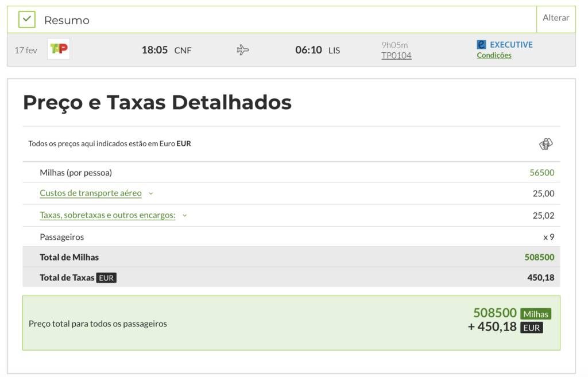Click the airplane icon between CNF and LIS

click(x=243, y=50)
